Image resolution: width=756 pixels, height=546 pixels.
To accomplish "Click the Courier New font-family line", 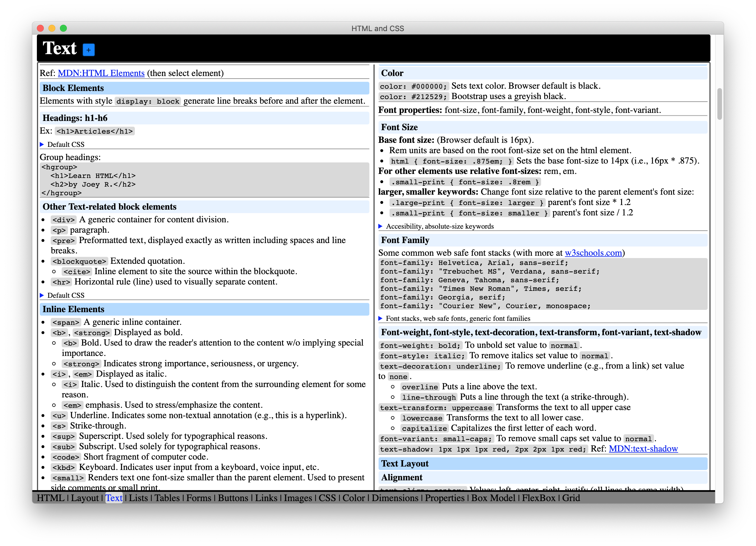I will [485, 306].
